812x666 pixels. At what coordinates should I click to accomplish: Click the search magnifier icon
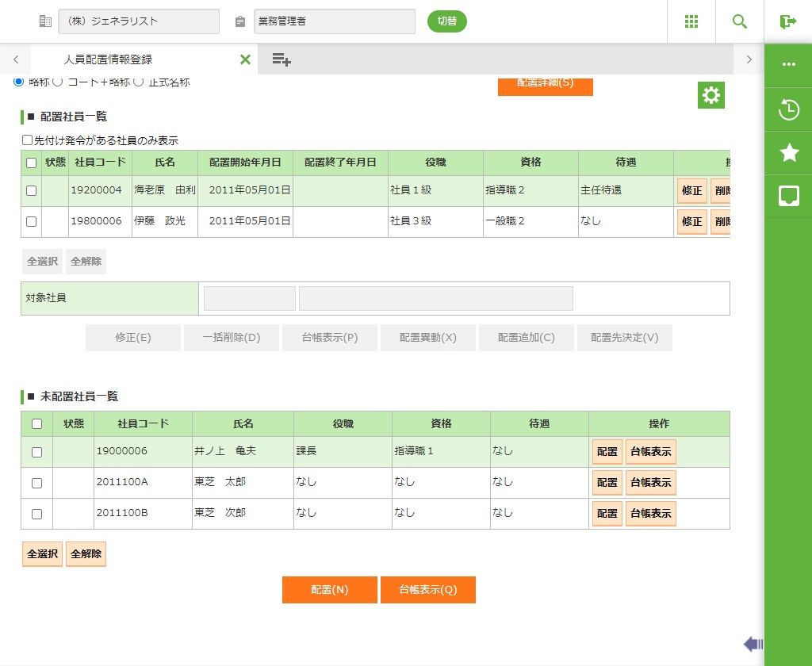(x=740, y=21)
